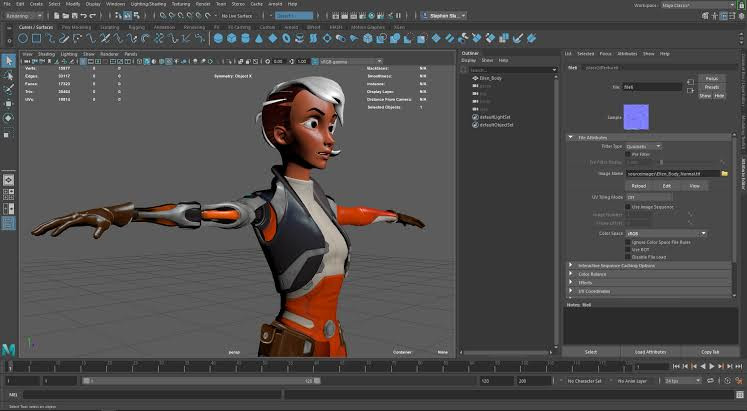
Task: Open the Modify menu
Action: point(72,4)
